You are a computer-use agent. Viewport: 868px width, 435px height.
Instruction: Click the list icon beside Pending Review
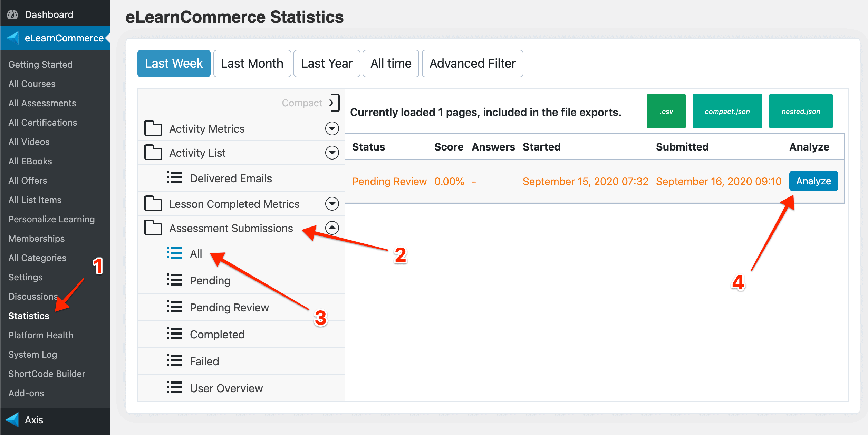coord(175,307)
